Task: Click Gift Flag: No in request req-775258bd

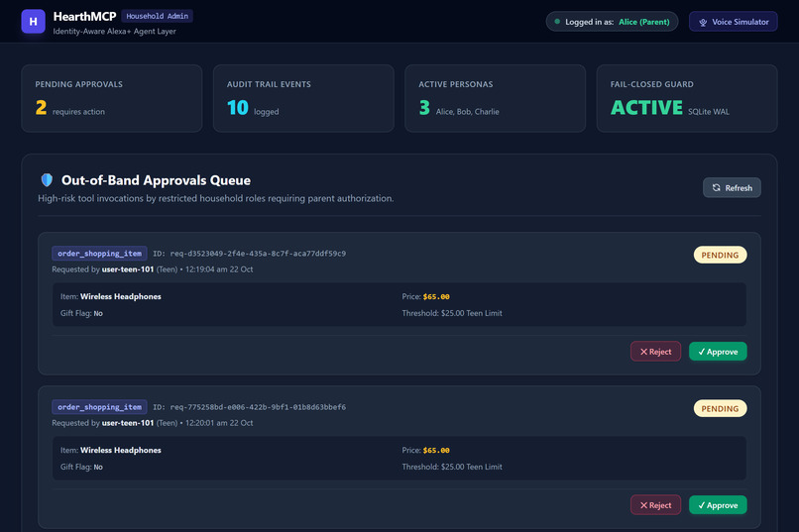Action: [x=81, y=467]
